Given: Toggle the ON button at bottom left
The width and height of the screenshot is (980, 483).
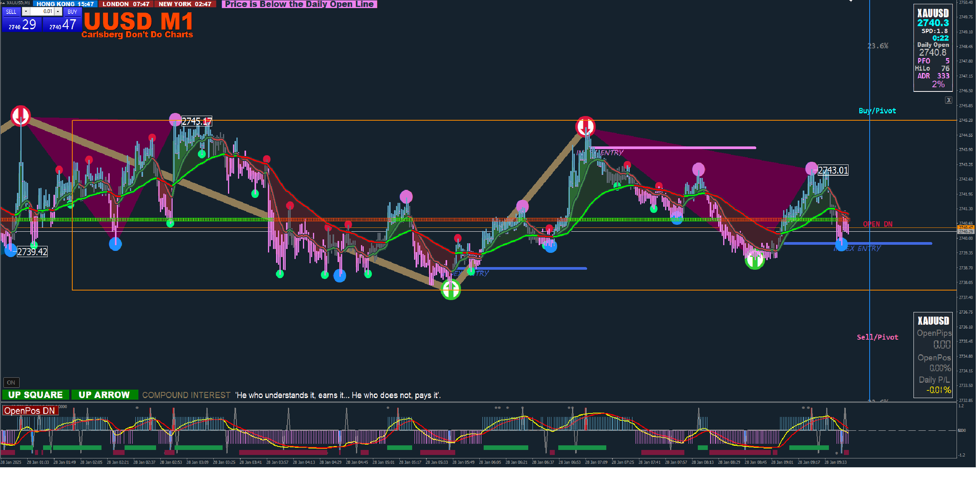Looking at the screenshot, I should point(11,382).
